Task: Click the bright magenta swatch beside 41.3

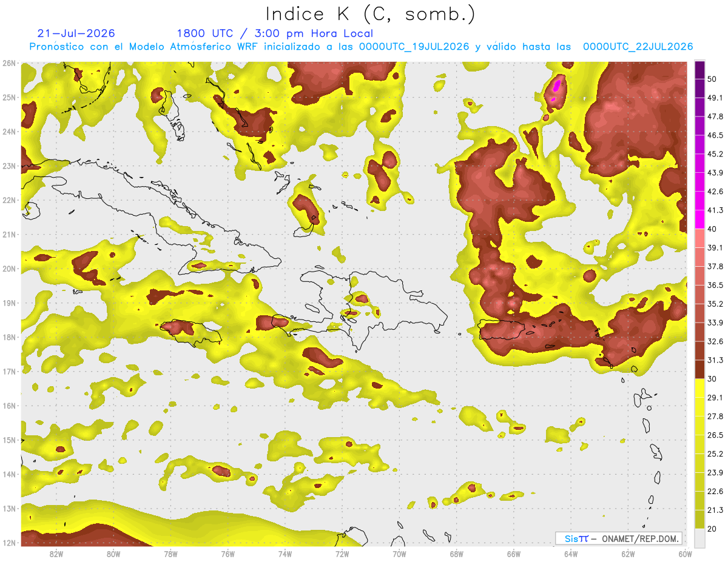Action: pyautogui.click(x=699, y=219)
